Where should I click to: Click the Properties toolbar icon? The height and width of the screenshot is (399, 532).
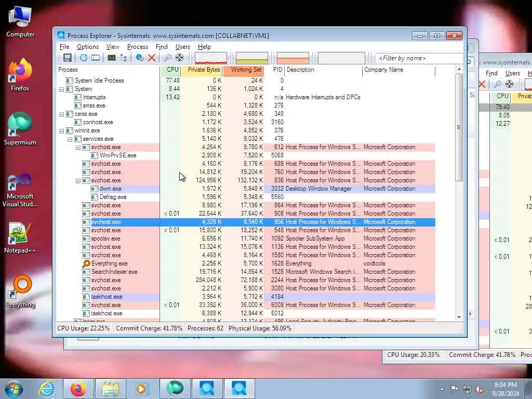(x=139, y=58)
